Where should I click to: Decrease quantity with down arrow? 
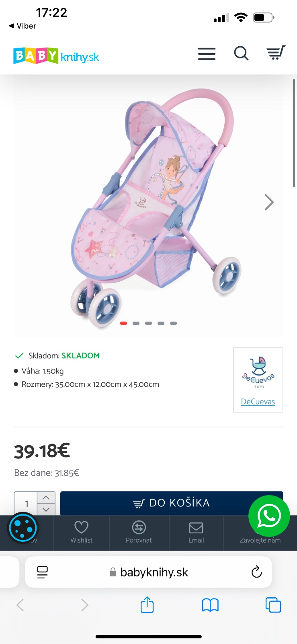pyautogui.click(x=46, y=509)
